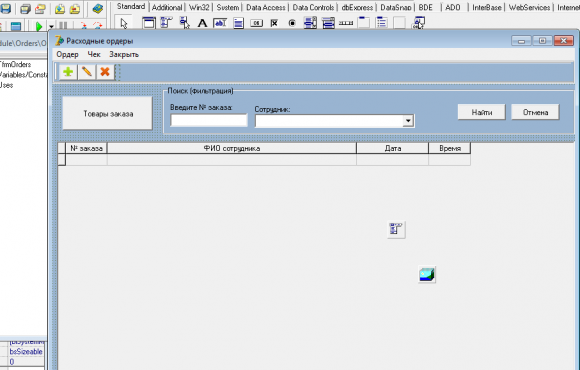Click the MainMenu component on the form
This screenshot has height=370, width=580.
396,229
